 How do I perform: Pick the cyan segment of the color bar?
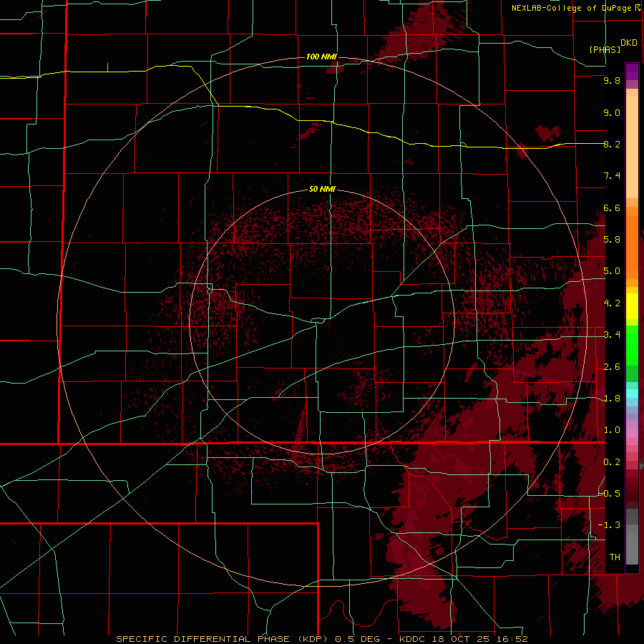coord(632,394)
